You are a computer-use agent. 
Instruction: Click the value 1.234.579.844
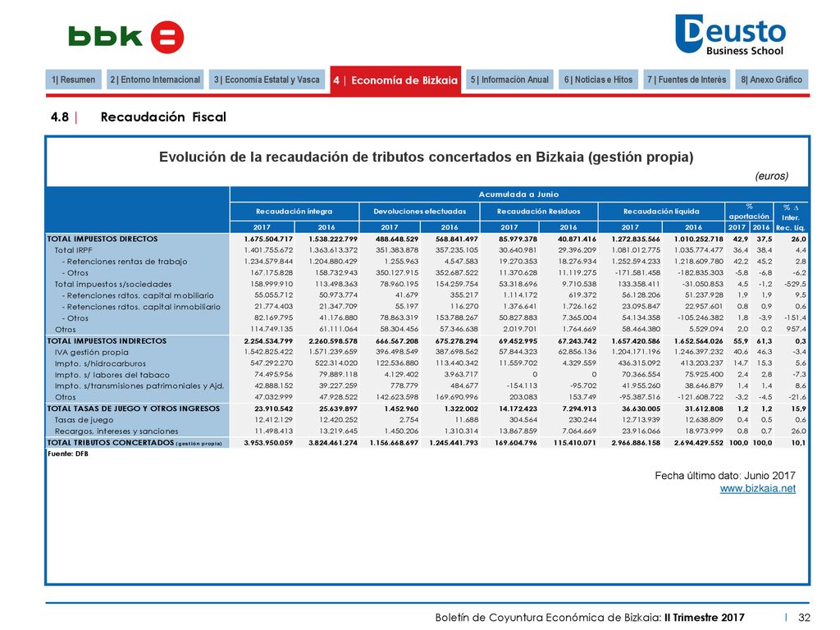pyautogui.click(x=268, y=262)
